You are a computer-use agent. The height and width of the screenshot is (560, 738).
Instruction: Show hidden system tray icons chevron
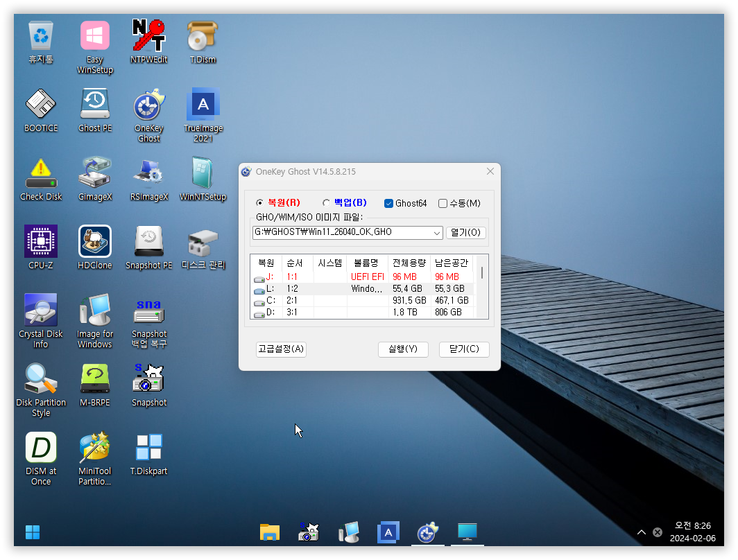pyautogui.click(x=642, y=532)
